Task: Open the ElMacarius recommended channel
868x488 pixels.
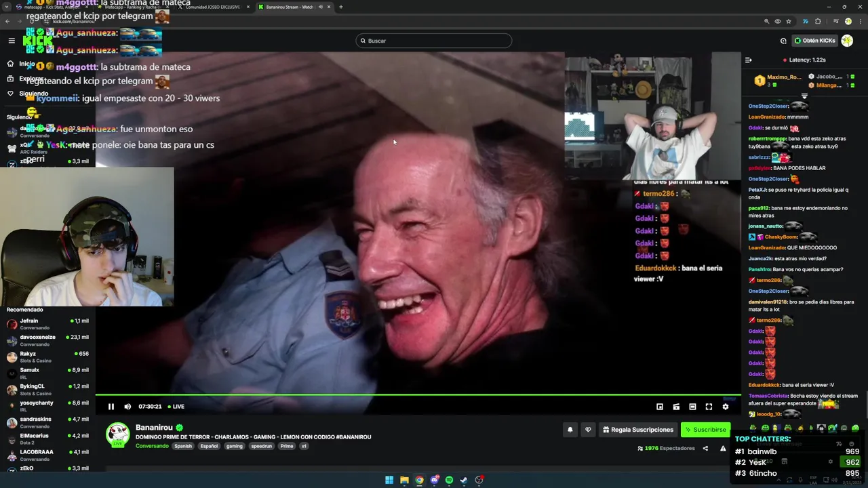Action: tap(47, 439)
